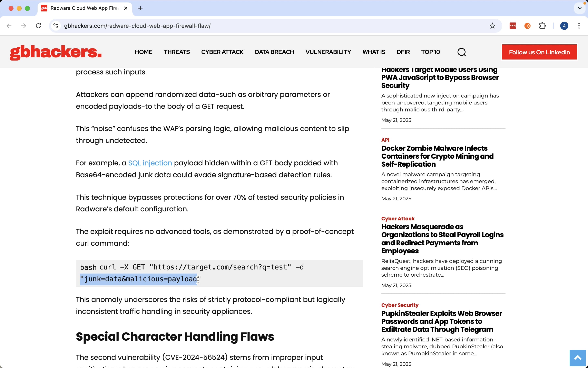Click 'A newly identified .NET-based' excerpt
This screenshot has width=588, height=368.
pyautogui.click(x=442, y=346)
